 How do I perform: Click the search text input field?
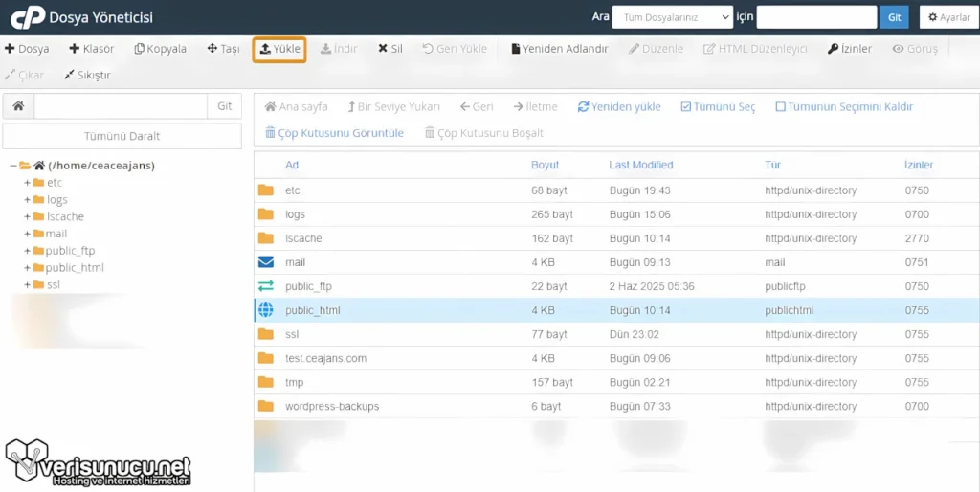[816, 17]
